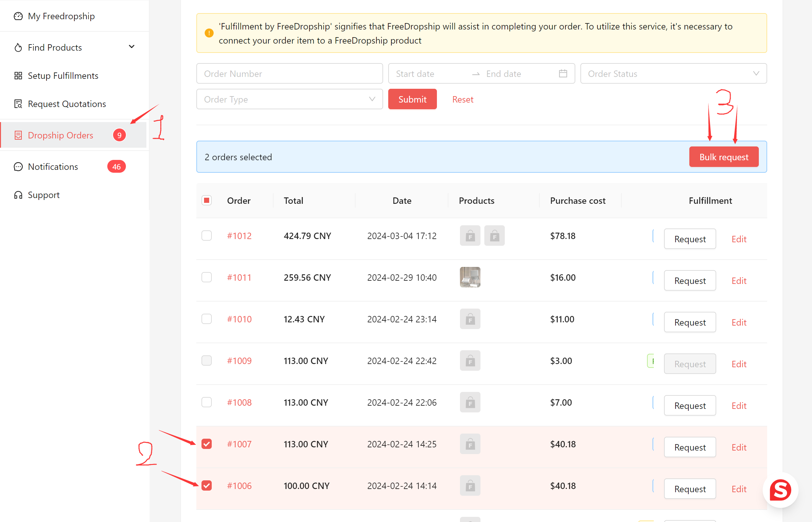Click Edit link for order #1009
Image resolution: width=812 pixels, height=522 pixels.
739,364
